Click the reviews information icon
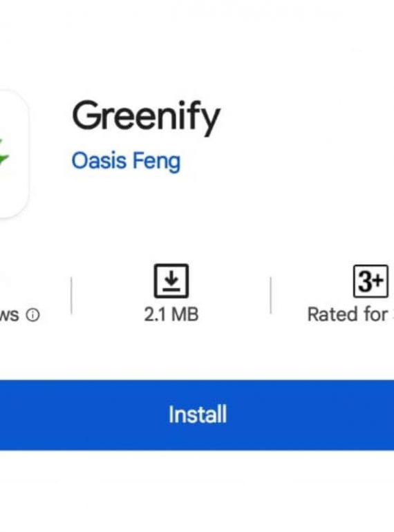The image size is (394, 532). pyautogui.click(x=33, y=315)
